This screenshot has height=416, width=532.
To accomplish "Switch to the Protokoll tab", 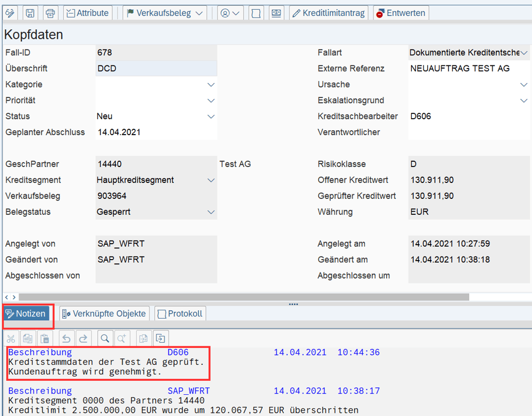I will pos(180,313).
